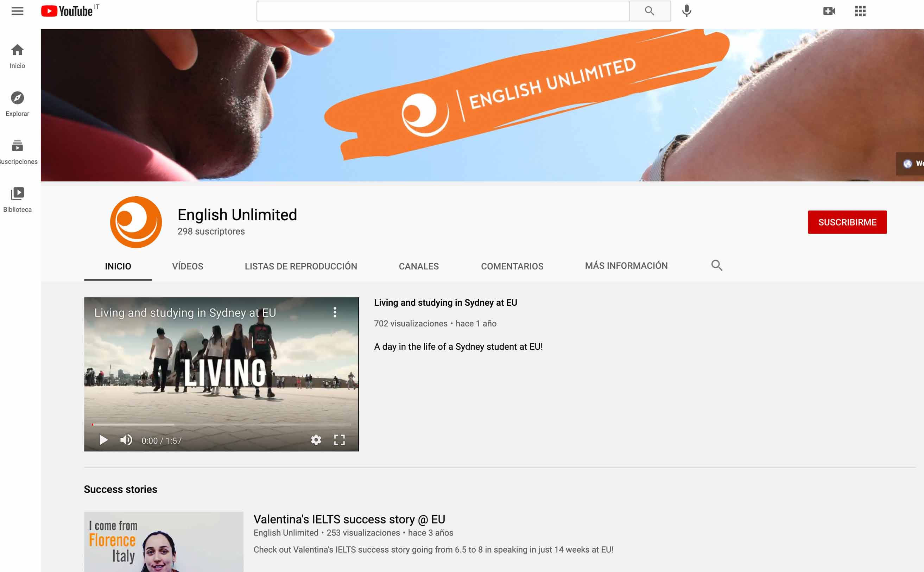924x572 pixels.
Task: Open the video settings gear
Action: pyautogui.click(x=316, y=440)
